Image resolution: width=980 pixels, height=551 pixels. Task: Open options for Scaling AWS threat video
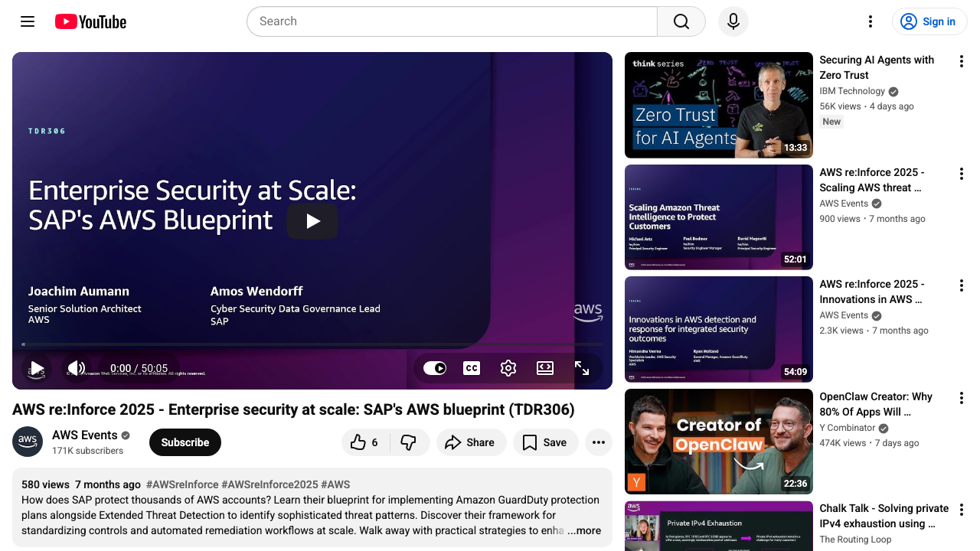(x=962, y=174)
